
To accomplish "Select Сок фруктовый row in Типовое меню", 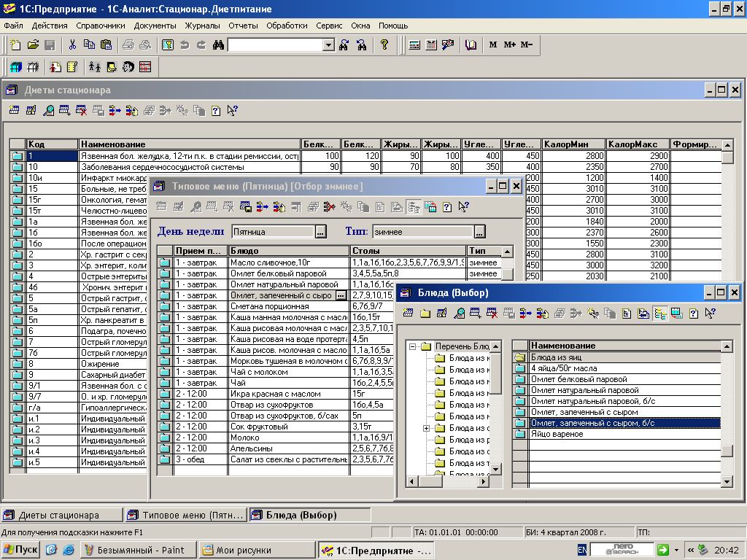I will [x=276, y=427].
